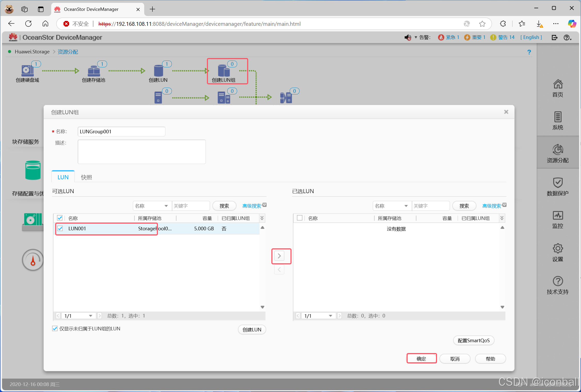This screenshot has height=392, width=581.
Task: Click the Create Storage Pool icon (创建存储池)
Action: click(94, 71)
